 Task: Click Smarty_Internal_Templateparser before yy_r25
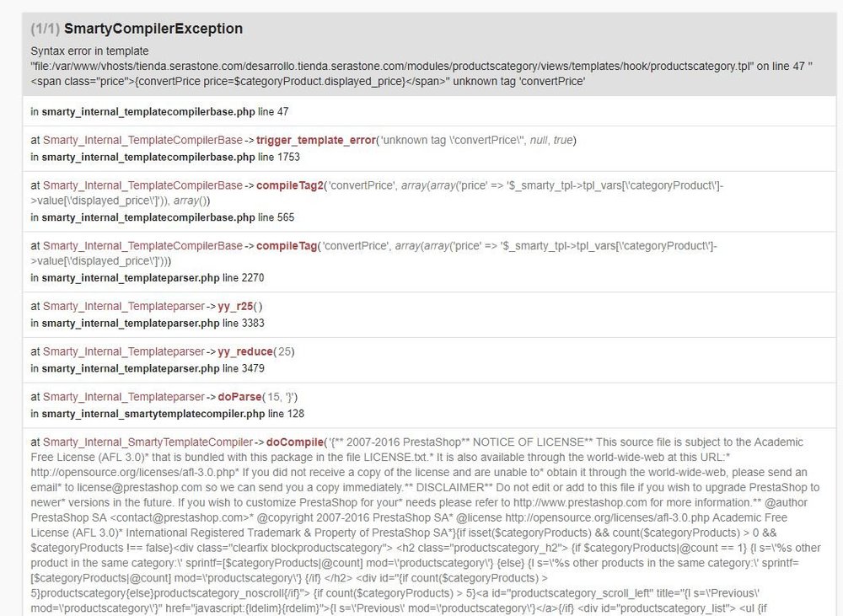tap(124, 306)
